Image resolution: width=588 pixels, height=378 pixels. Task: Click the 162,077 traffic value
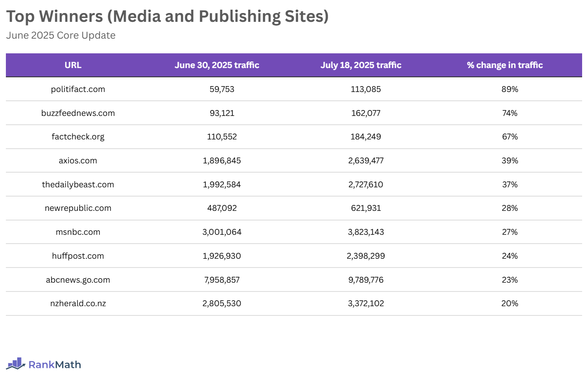(366, 113)
